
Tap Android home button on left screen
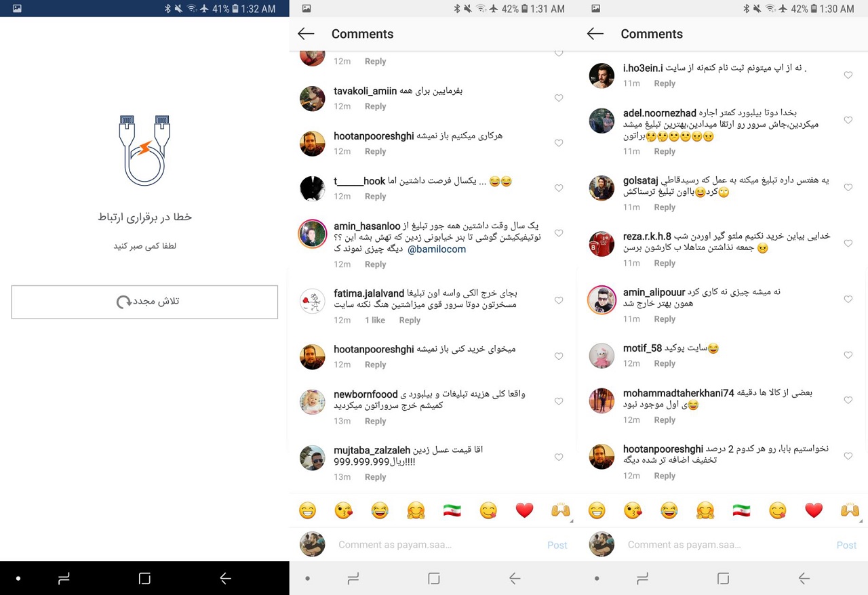144,578
